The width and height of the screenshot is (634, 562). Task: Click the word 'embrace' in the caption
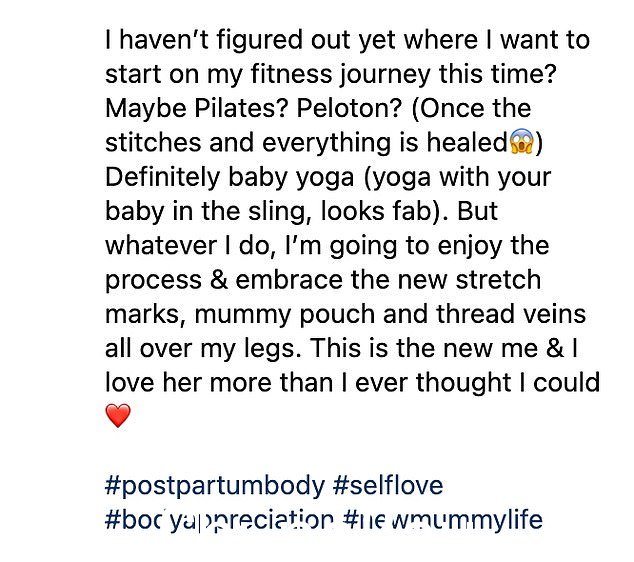click(289, 280)
